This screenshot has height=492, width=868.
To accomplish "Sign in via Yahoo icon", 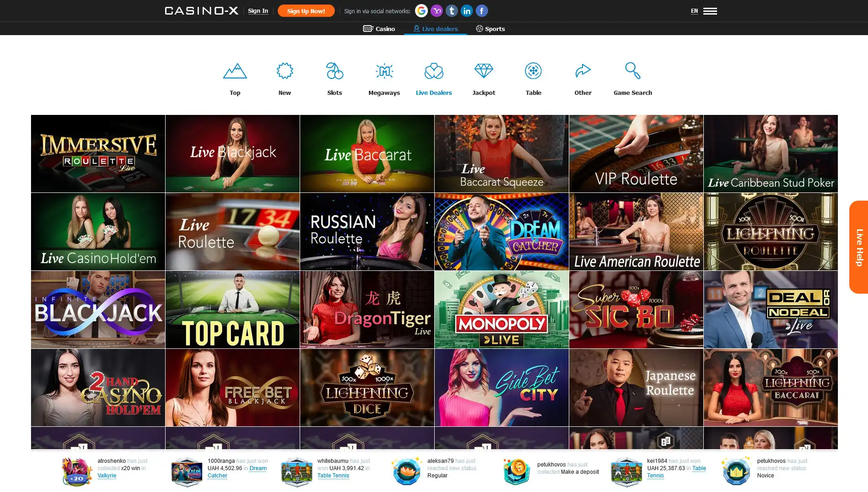I will tap(437, 10).
